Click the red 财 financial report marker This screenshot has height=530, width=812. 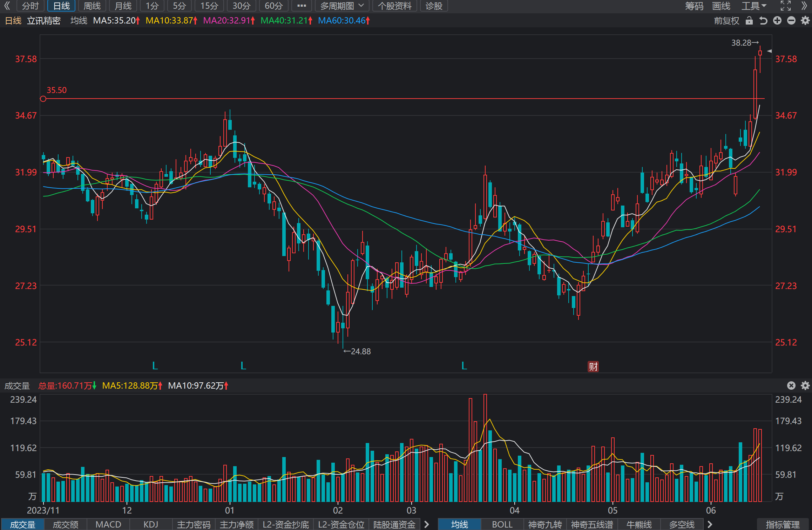(593, 367)
